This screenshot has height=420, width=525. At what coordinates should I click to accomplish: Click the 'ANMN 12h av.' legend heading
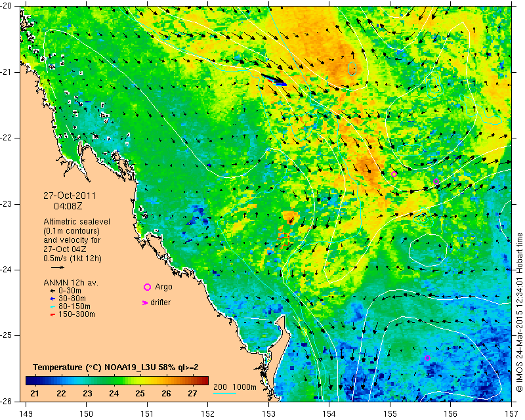click(71, 283)
